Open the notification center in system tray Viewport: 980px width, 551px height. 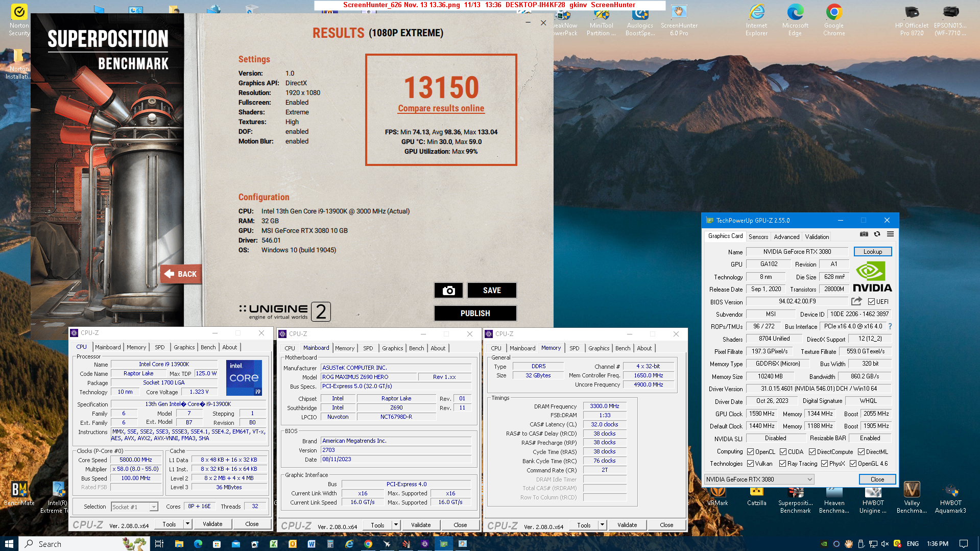[963, 544]
